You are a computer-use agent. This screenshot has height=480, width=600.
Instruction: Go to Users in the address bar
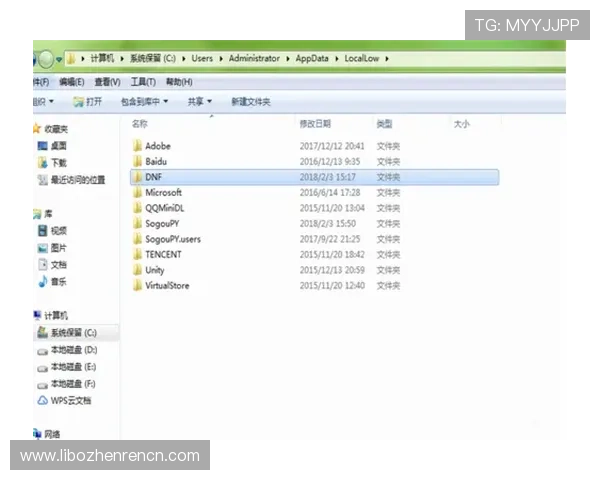tap(202, 59)
